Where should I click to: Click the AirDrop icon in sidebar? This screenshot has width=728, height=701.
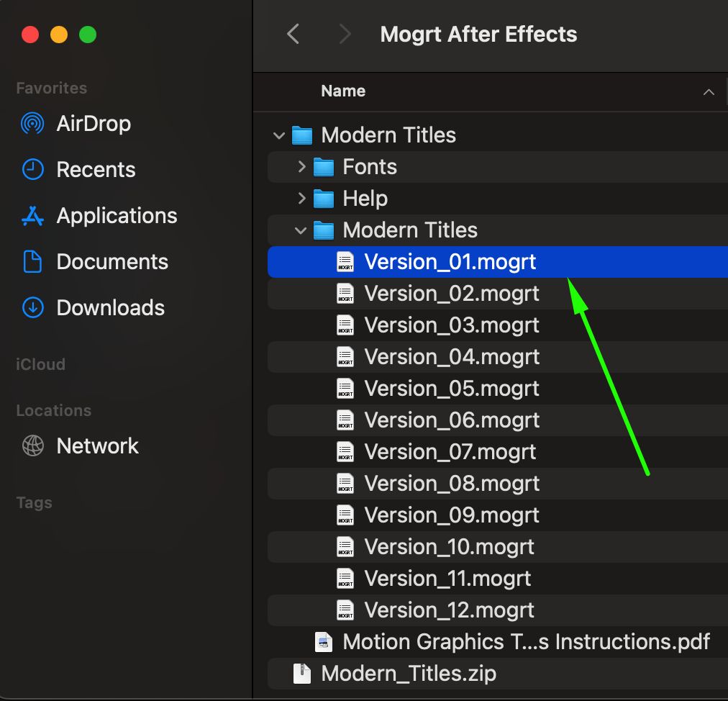coord(32,124)
